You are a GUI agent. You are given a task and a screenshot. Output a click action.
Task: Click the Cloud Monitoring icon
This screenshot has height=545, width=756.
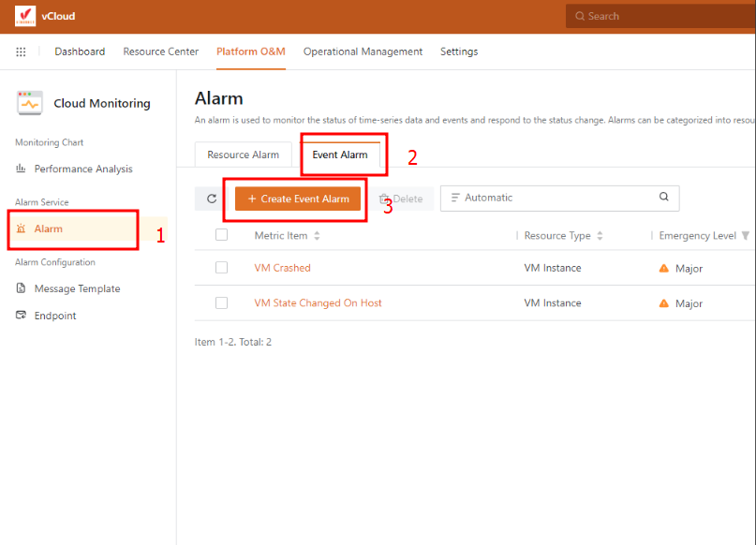click(30, 103)
